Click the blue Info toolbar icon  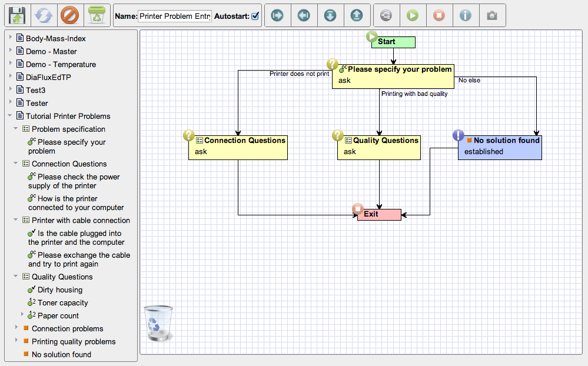466,15
